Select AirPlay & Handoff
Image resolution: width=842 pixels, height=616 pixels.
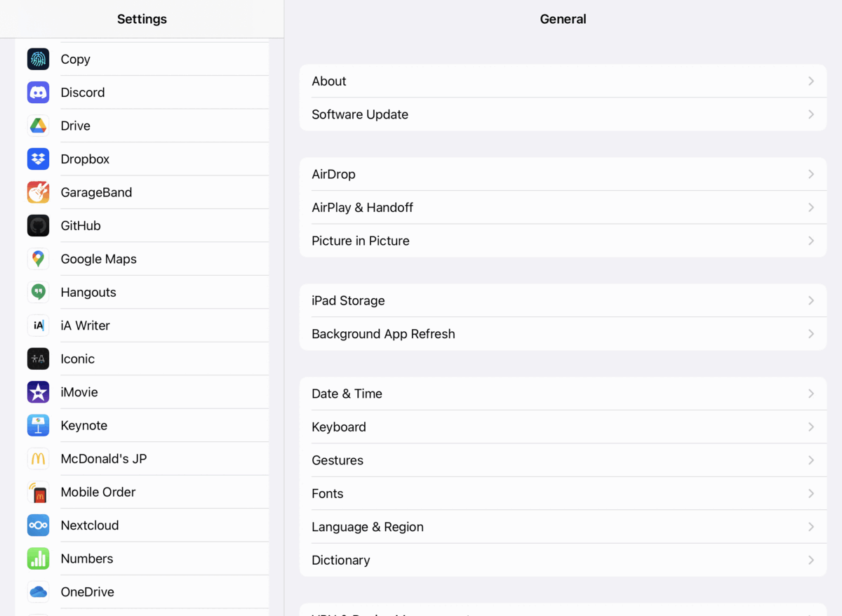563,208
